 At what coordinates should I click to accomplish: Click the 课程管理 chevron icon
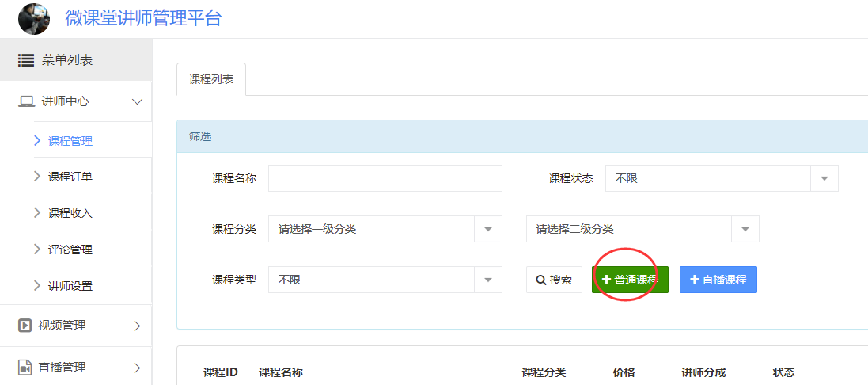pos(37,141)
